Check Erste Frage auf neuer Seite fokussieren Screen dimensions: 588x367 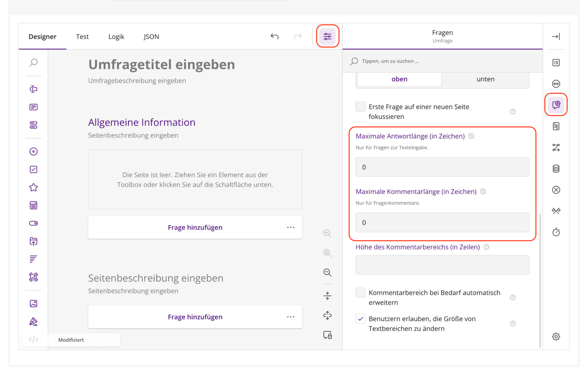point(360,107)
